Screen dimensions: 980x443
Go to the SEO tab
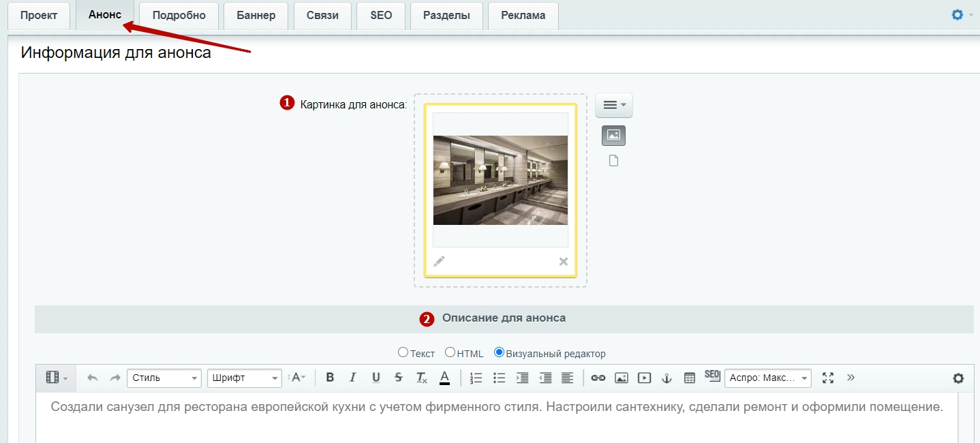pyautogui.click(x=381, y=16)
